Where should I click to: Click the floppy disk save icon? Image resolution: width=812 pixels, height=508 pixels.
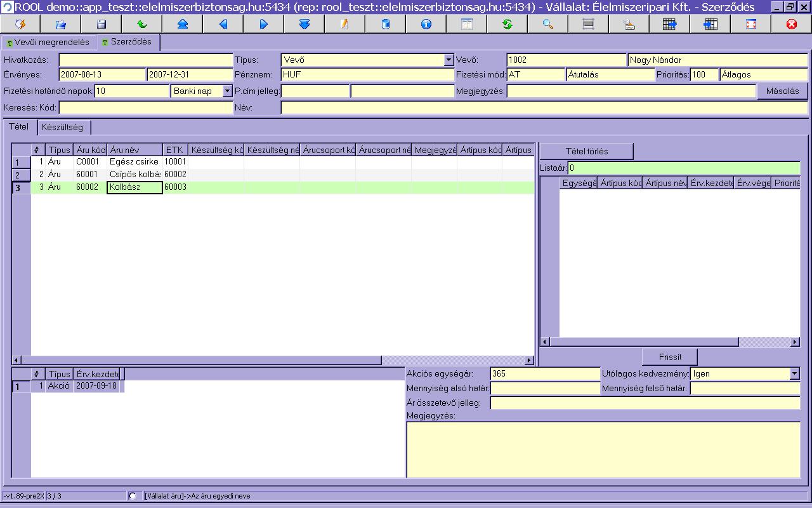tap(101, 24)
